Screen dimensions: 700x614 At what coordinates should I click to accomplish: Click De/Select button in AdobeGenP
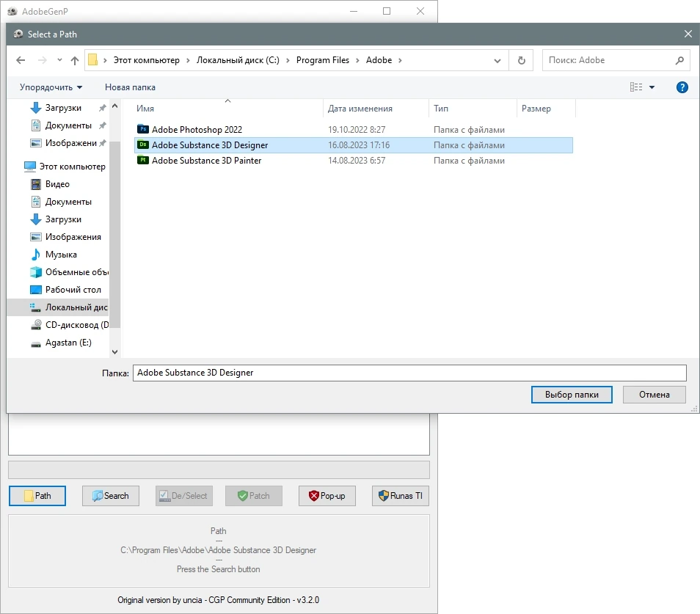click(x=184, y=496)
